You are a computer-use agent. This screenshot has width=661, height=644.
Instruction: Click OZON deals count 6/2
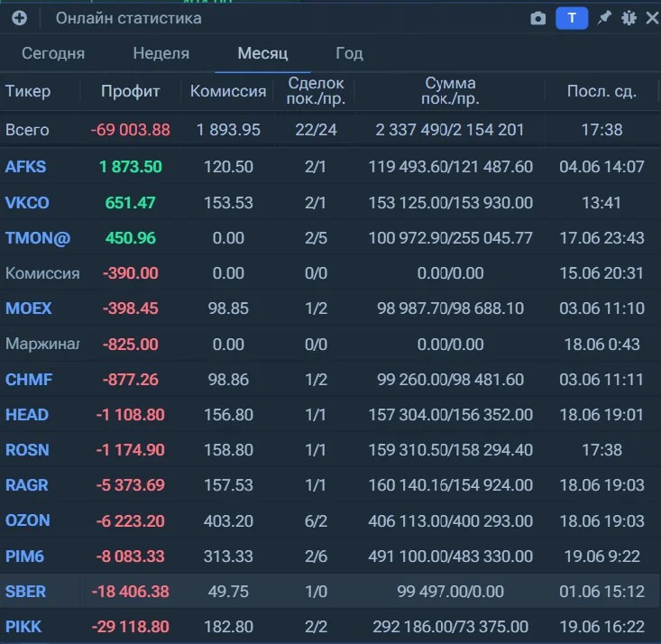[316, 521]
